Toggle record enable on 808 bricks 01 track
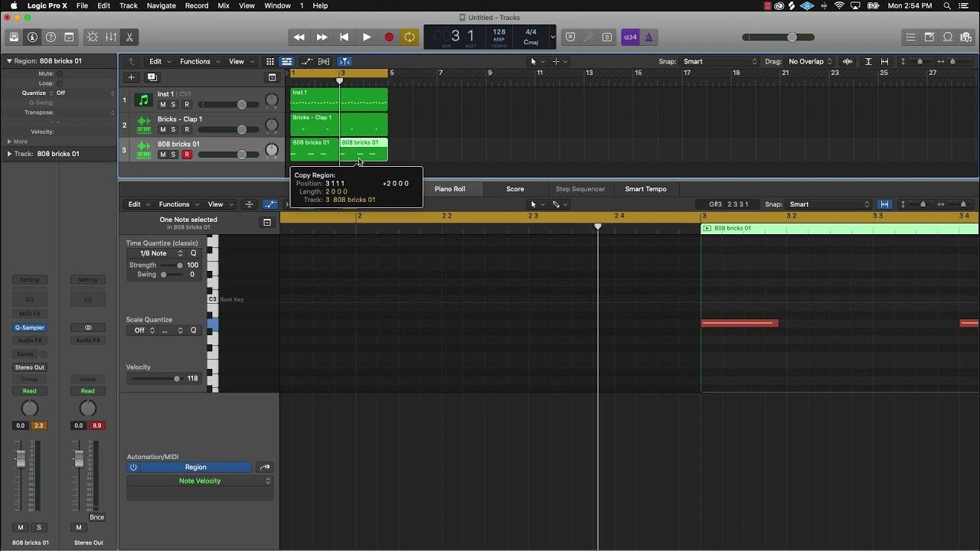Image resolution: width=980 pixels, height=551 pixels. (x=186, y=155)
